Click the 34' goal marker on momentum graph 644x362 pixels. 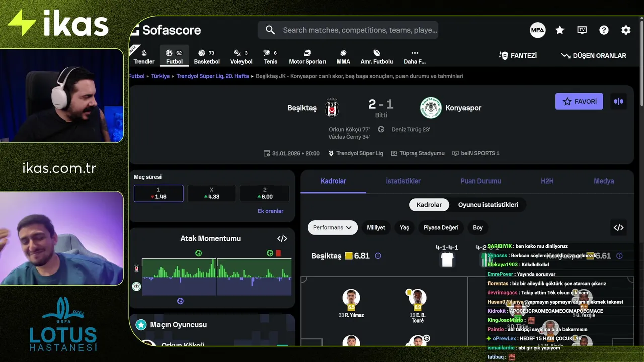pos(198,253)
